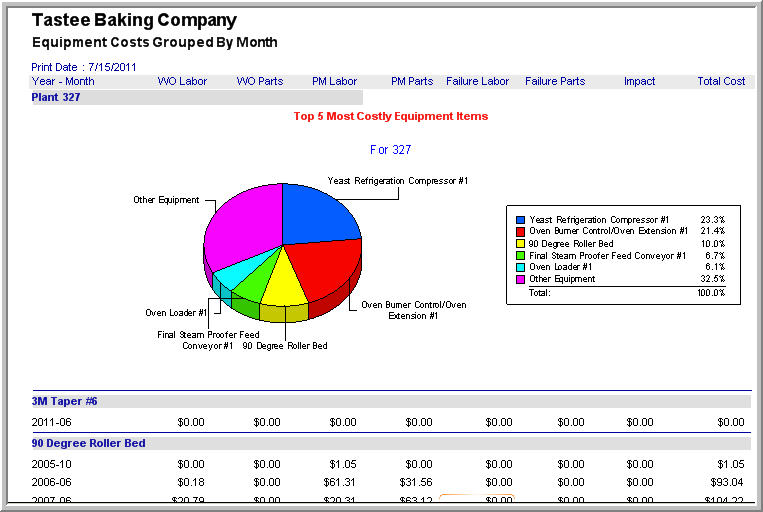Click the Plant 327 group heading
763x512 pixels.
[55, 97]
